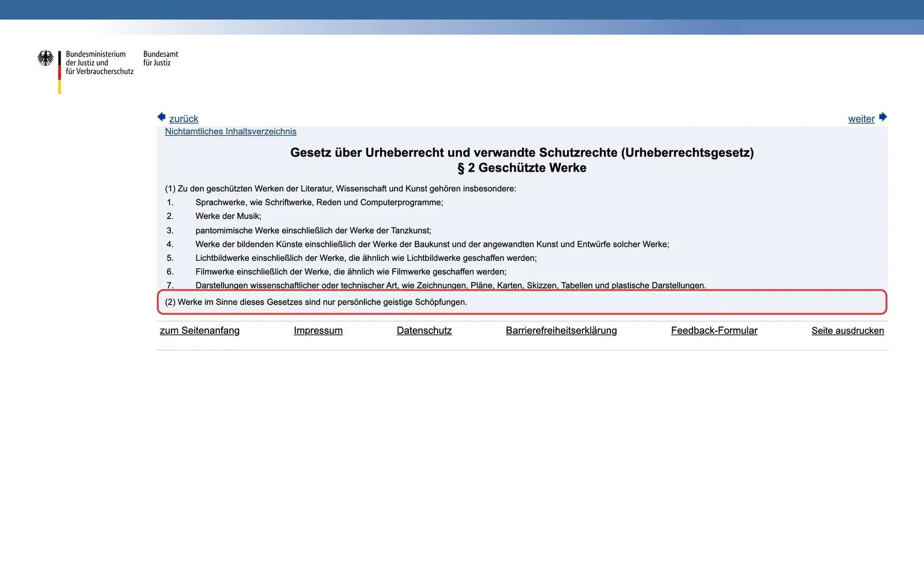Click the blue right arrow icon beside weiter
Screen dimensions: 924x578
(883, 117)
